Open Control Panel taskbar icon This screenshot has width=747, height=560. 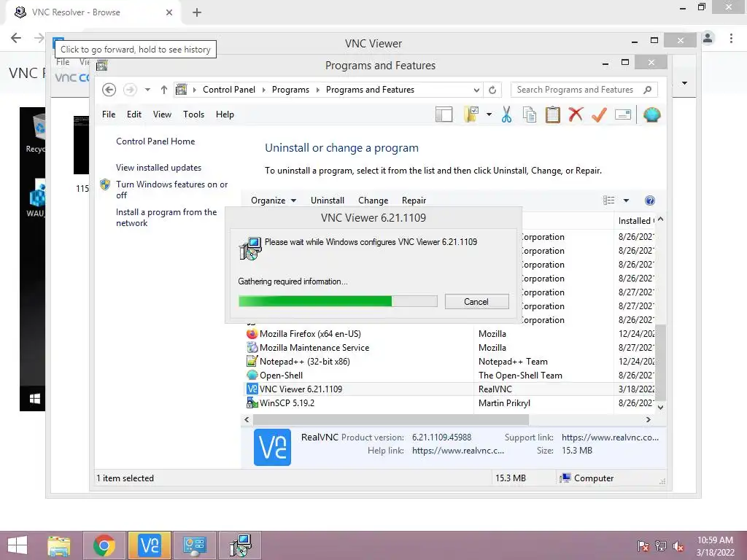pos(194,545)
